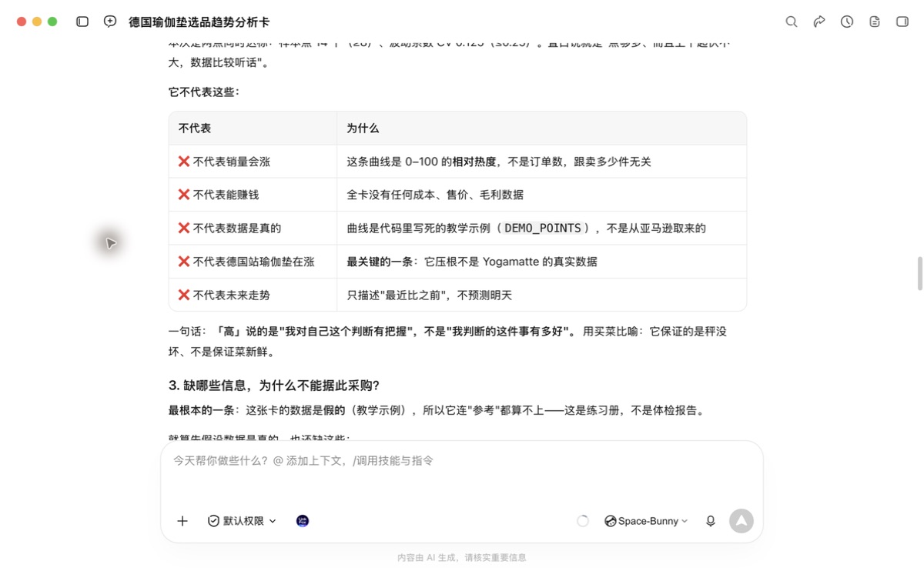The image size is (924, 571).
Task: Click the summary sentence starting 一句话
Action: tap(448, 342)
